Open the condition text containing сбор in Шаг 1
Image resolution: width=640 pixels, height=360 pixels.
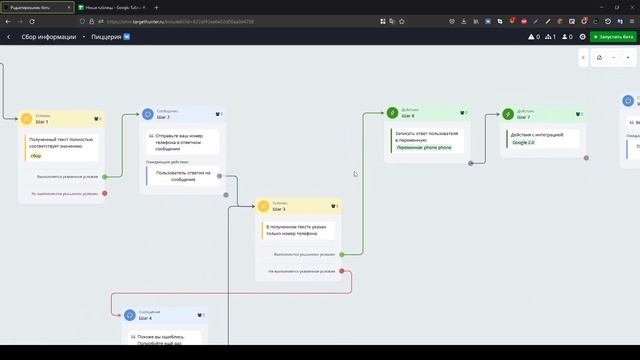pos(61,147)
